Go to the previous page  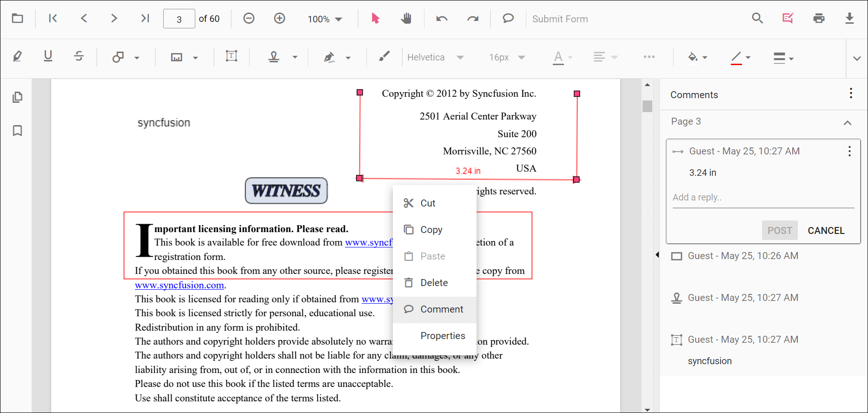tap(84, 19)
